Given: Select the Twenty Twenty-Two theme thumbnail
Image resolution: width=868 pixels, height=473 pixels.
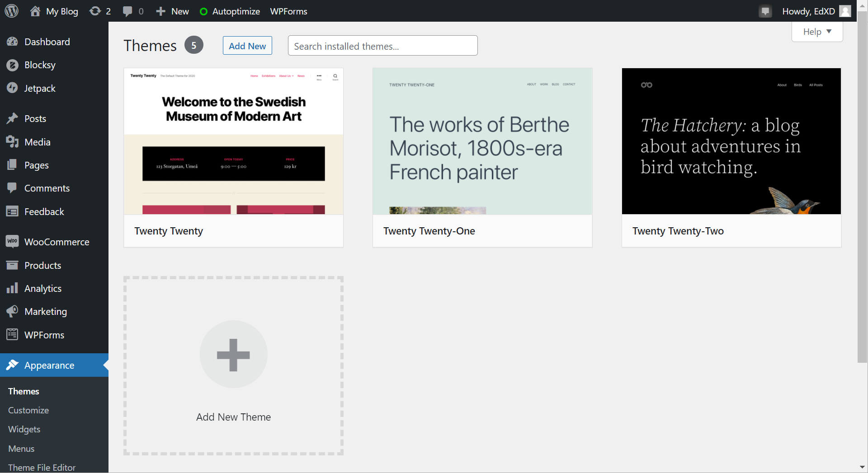Looking at the screenshot, I should pyautogui.click(x=731, y=141).
